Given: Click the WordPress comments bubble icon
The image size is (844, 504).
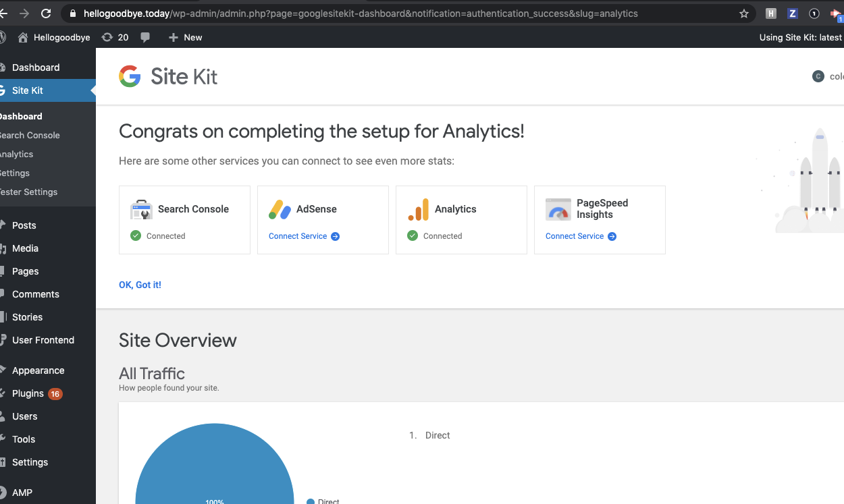Looking at the screenshot, I should (145, 37).
